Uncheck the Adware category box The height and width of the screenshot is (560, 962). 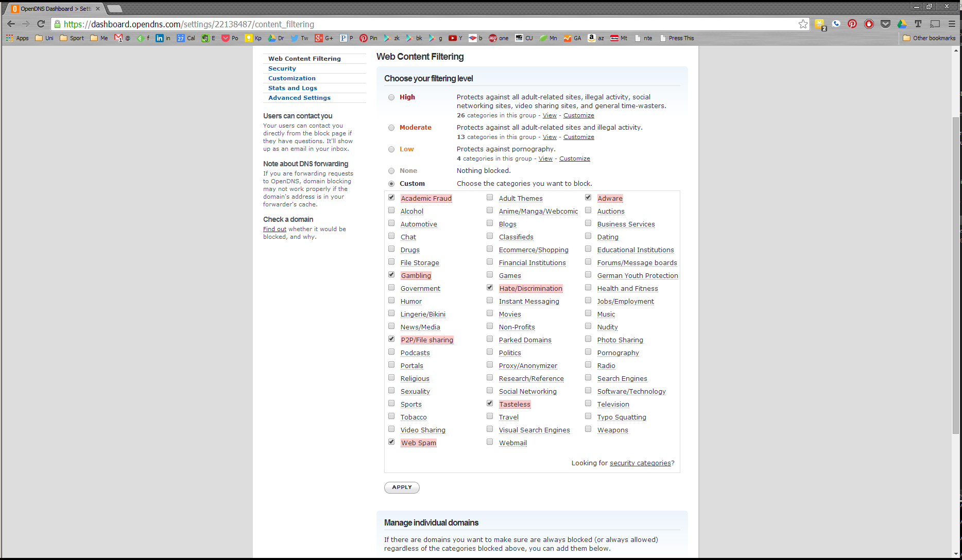(x=588, y=198)
